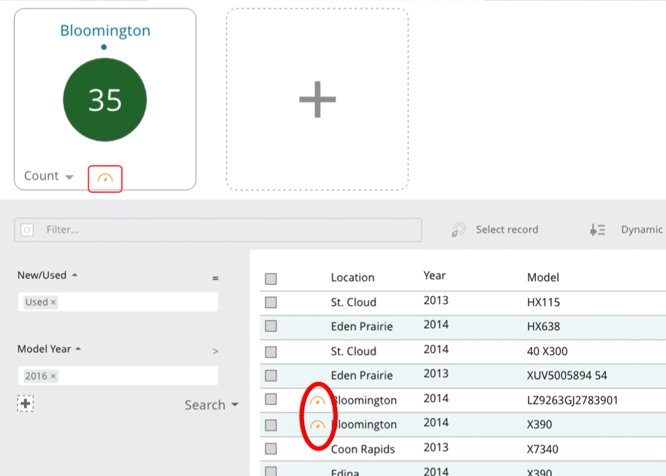Image resolution: width=666 pixels, height=476 pixels.
Task: Check the Eden Prairie HX638 row
Action: [x=271, y=327]
